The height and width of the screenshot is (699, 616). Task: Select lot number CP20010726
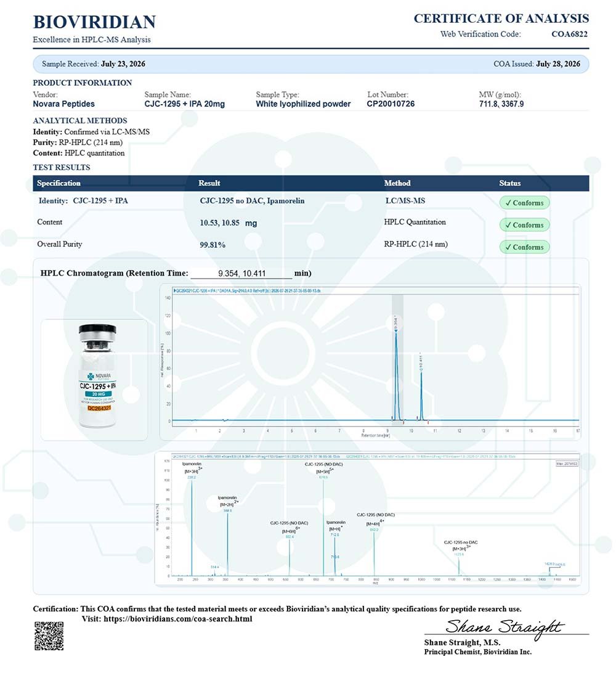click(x=391, y=104)
